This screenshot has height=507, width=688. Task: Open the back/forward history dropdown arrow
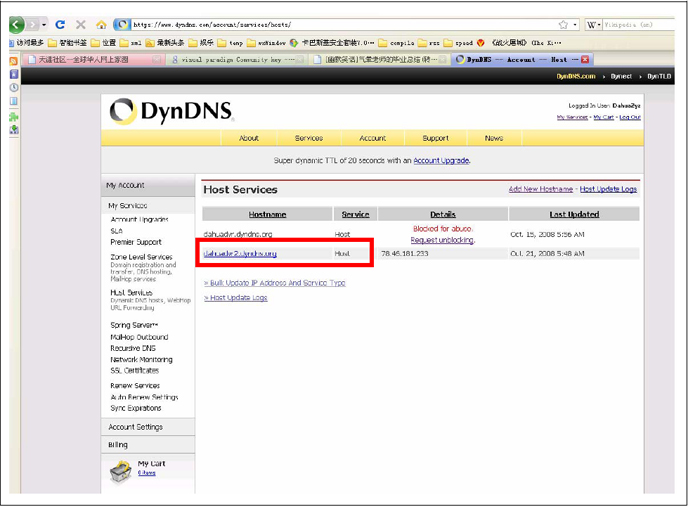pos(44,25)
